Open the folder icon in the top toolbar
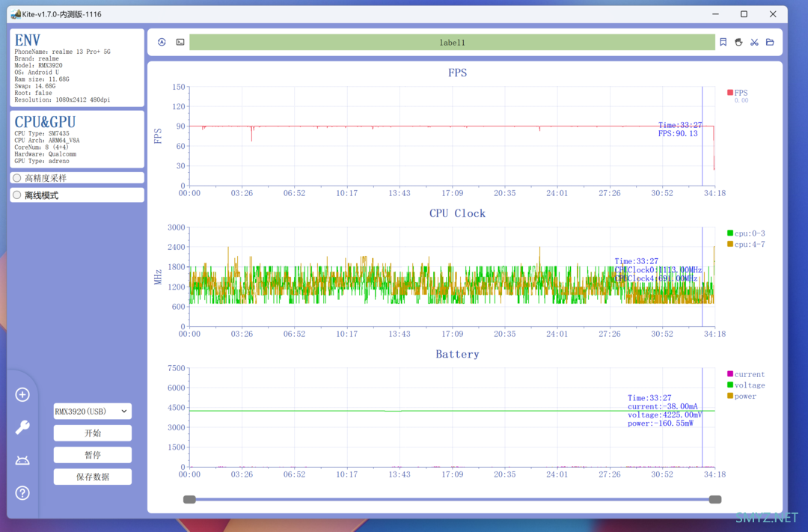 [x=770, y=42]
